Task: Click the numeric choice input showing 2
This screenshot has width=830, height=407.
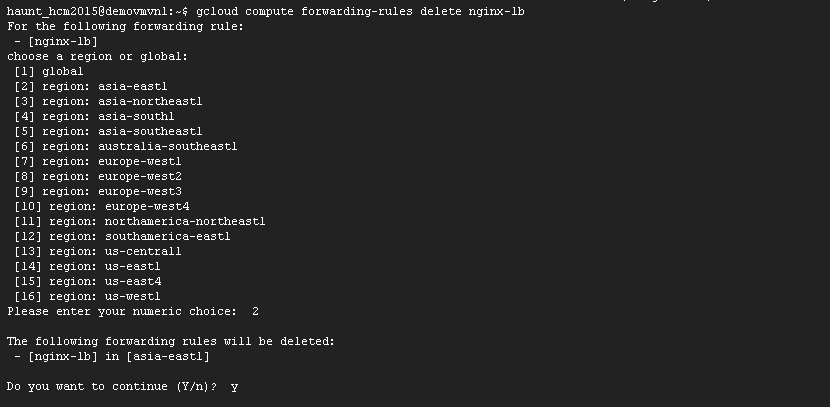Action: click(x=255, y=311)
